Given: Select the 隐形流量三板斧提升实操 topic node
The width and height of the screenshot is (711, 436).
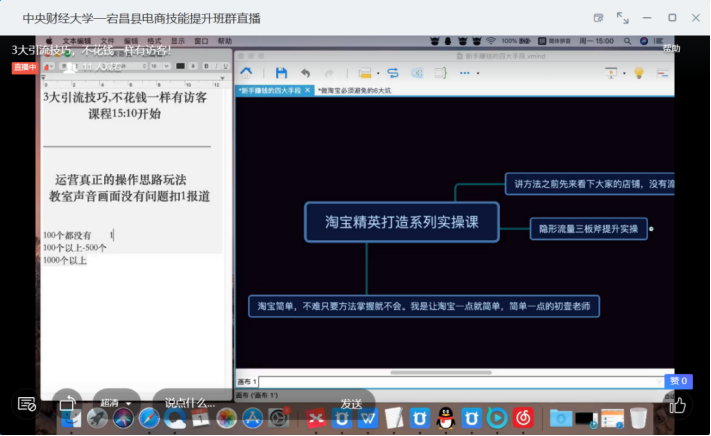Looking at the screenshot, I should click(x=588, y=229).
